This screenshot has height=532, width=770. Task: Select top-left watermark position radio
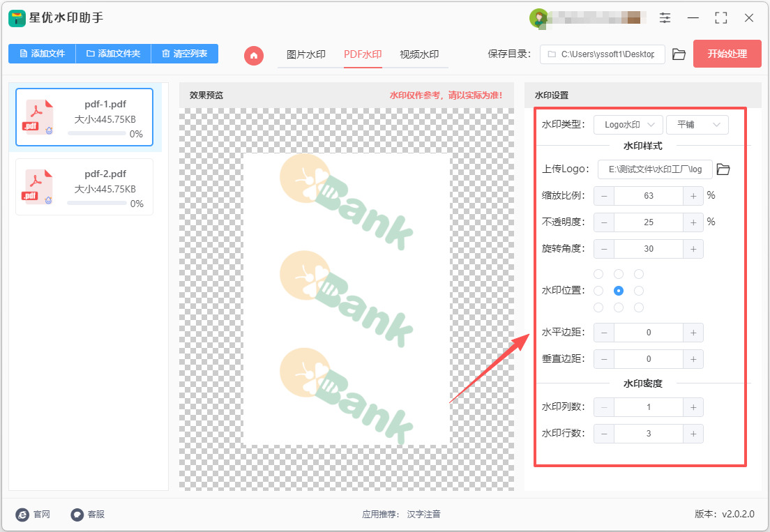pyautogui.click(x=598, y=274)
